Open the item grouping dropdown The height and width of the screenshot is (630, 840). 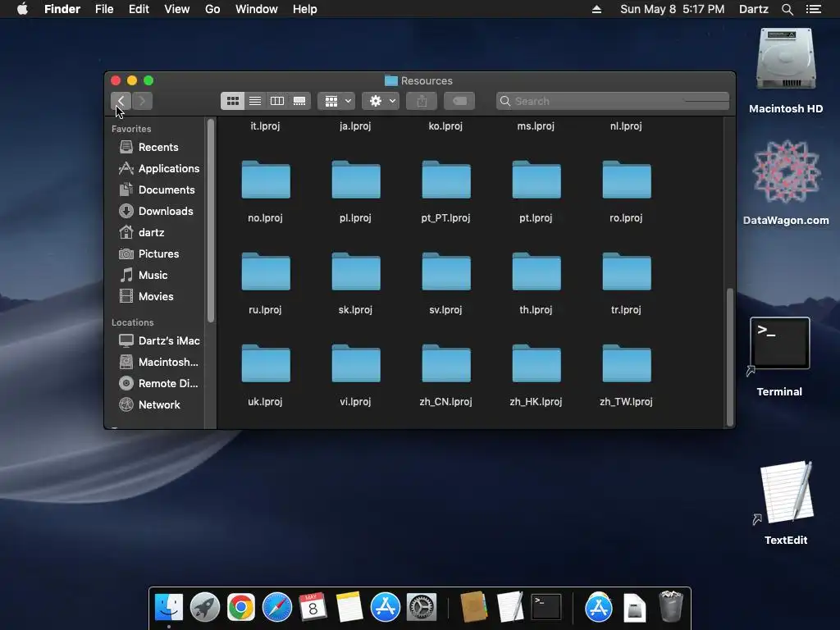(336, 101)
